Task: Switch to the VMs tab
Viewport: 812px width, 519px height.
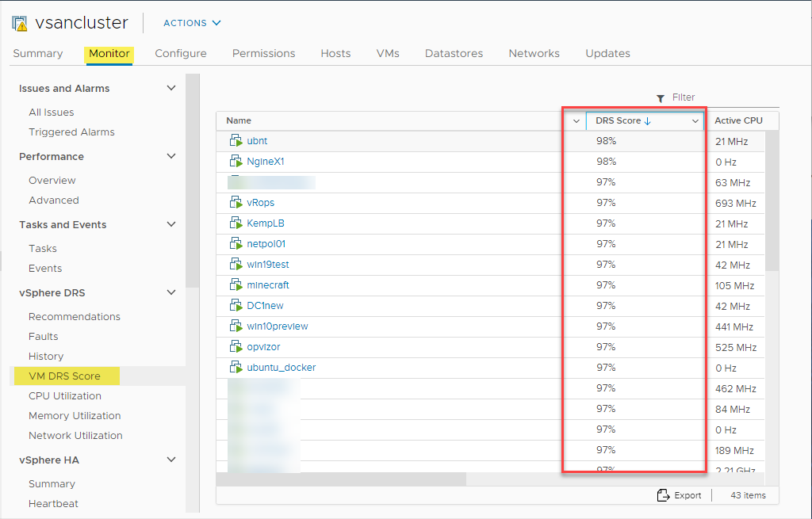Action: (388, 53)
